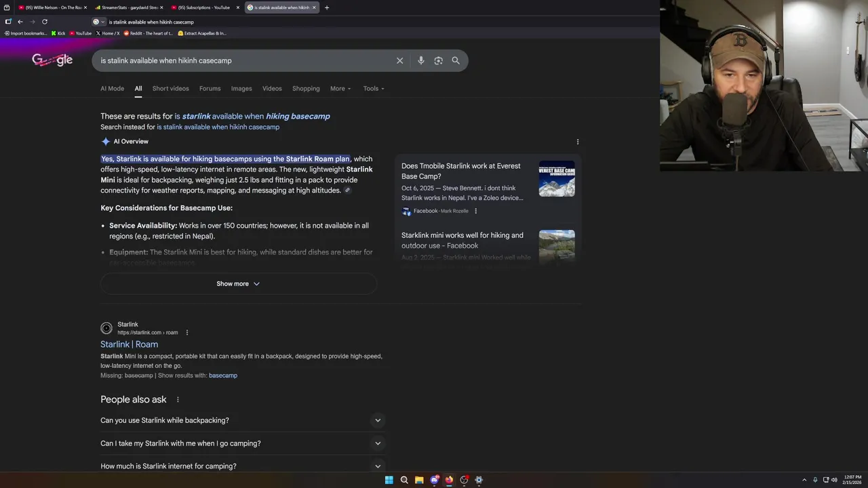
Task: Switch to Shopping tab
Action: (306, 89)
